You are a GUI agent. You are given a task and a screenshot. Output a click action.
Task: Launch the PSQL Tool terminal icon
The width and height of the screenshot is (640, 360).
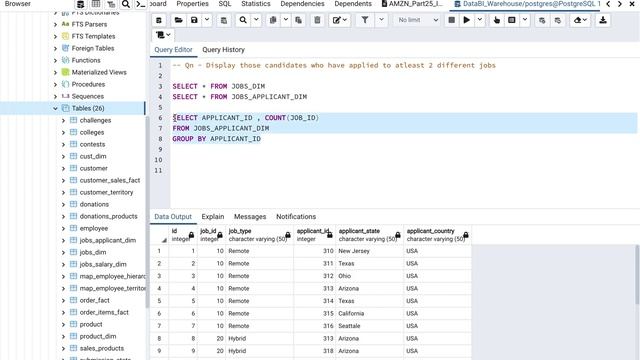140,4
